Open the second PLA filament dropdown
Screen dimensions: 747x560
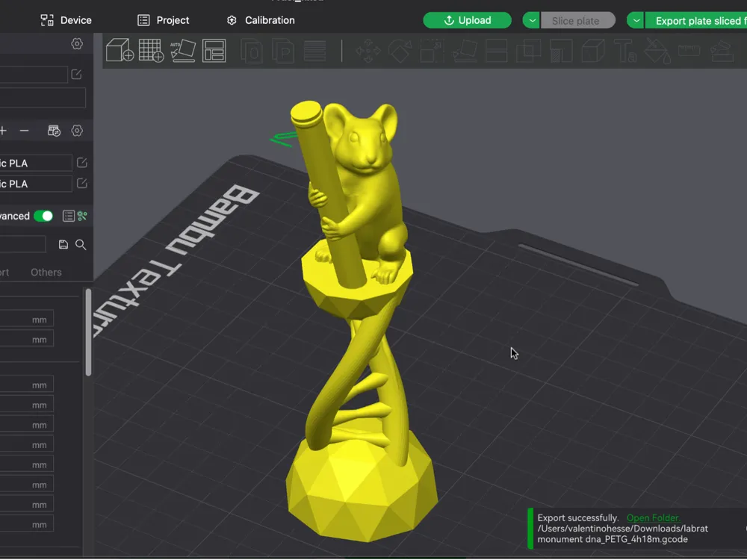(x=36, y=184)
